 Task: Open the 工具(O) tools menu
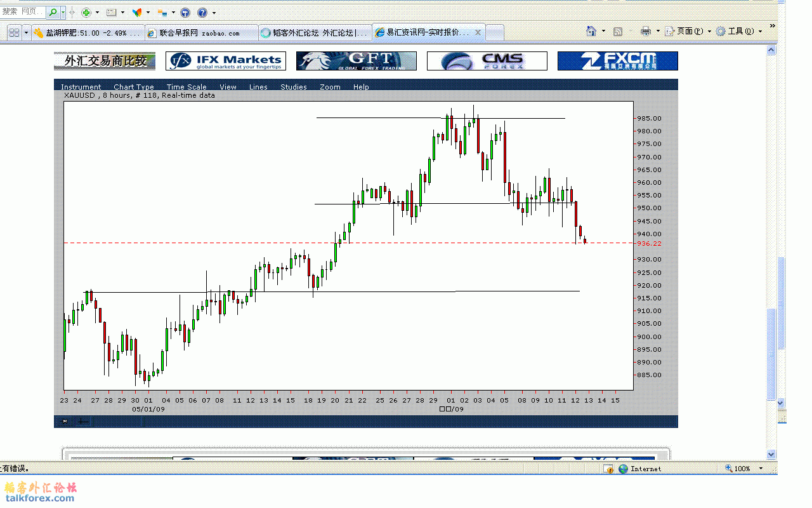[739, 31]
